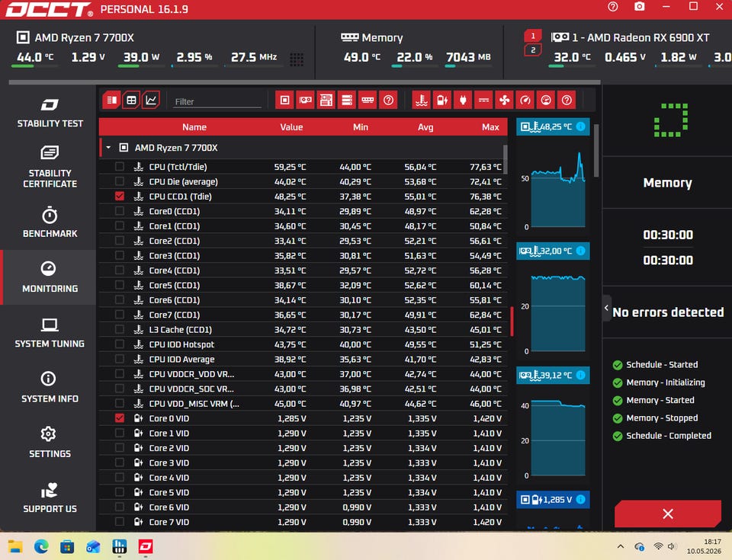Open help from the title bar question icon

pyautogui.click(x=613, y=7)
